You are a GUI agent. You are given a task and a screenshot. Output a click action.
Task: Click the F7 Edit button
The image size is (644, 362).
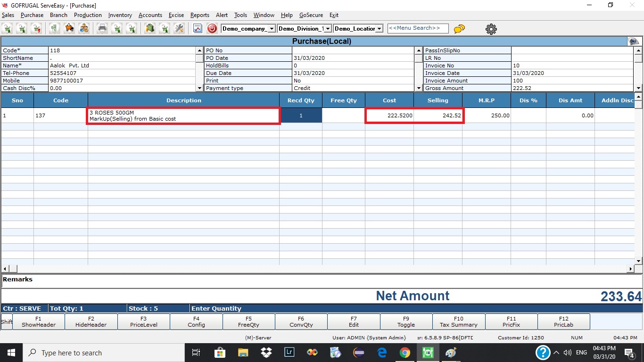click(x=354, y=322)
